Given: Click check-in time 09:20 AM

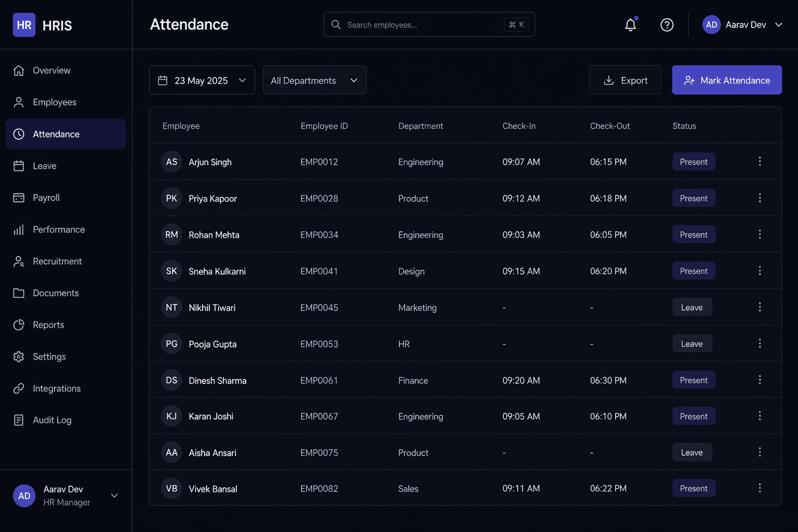Looking at the screenshot, I should point(521,380).
